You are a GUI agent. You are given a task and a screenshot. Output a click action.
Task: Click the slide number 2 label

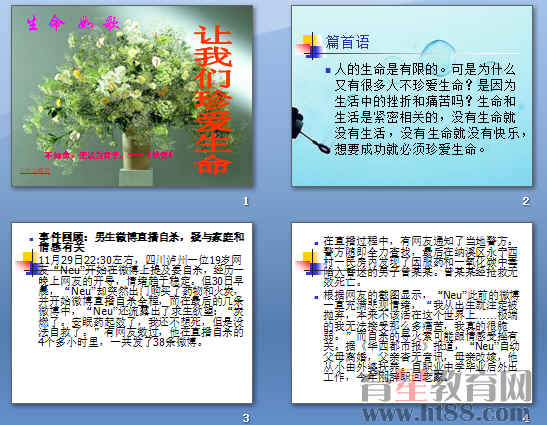526,201
